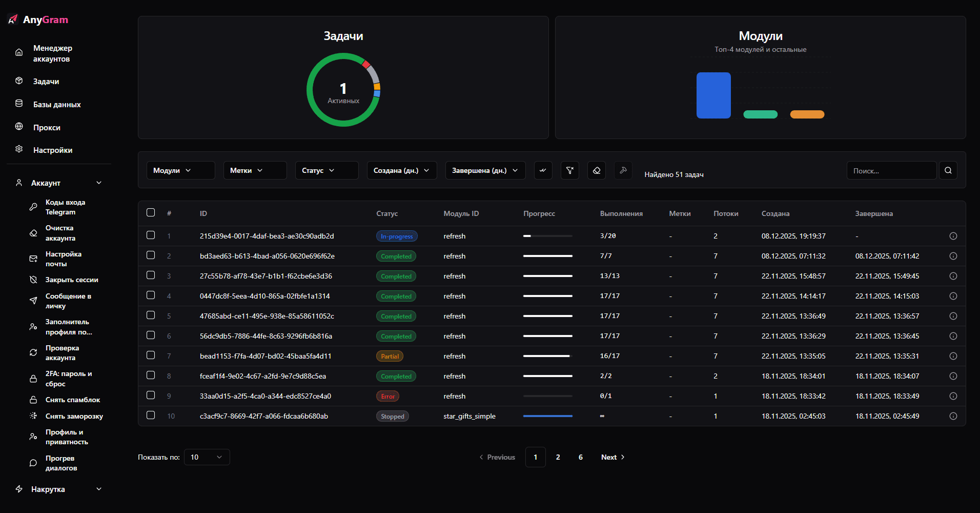
Task: Open the Статус filter dropdown
Action: coord(326,170)
